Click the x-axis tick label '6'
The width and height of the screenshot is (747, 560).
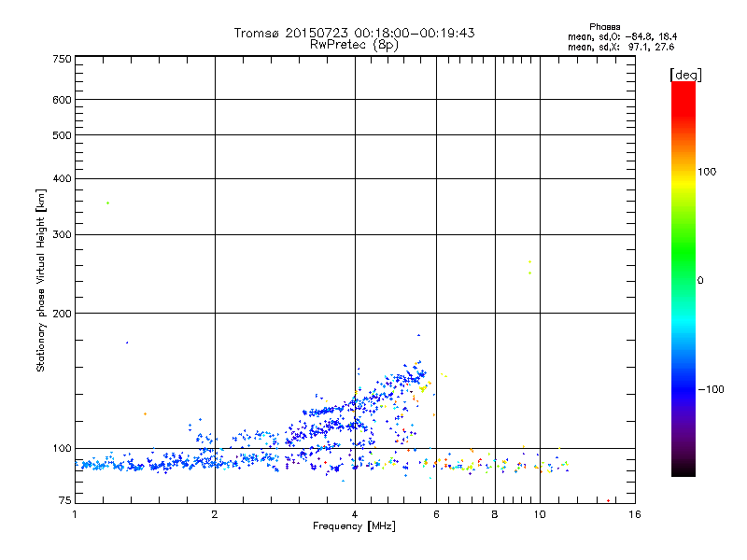coord(436,514)
